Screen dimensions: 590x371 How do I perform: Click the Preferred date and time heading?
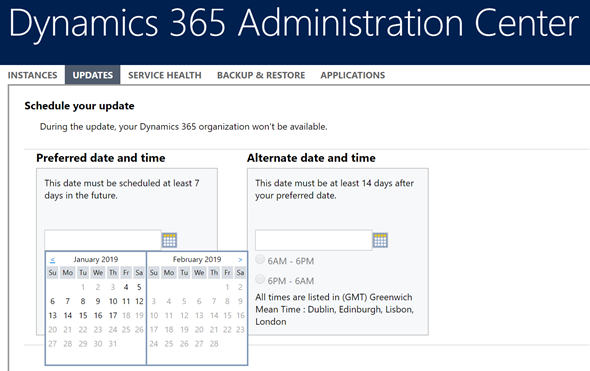pos(101,158)
